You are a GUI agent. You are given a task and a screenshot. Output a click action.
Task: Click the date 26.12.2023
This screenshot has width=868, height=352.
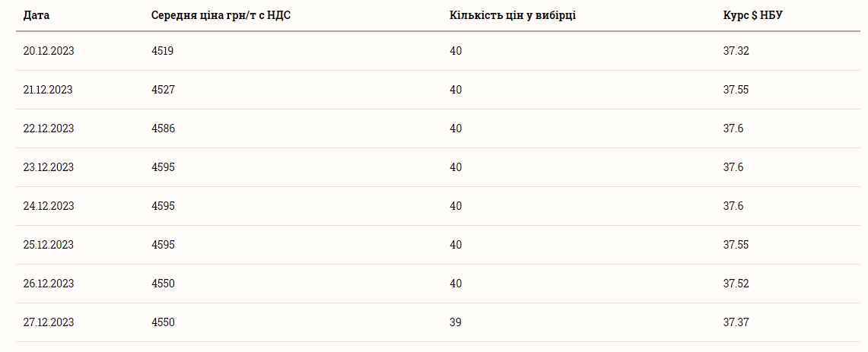point(49,284)
